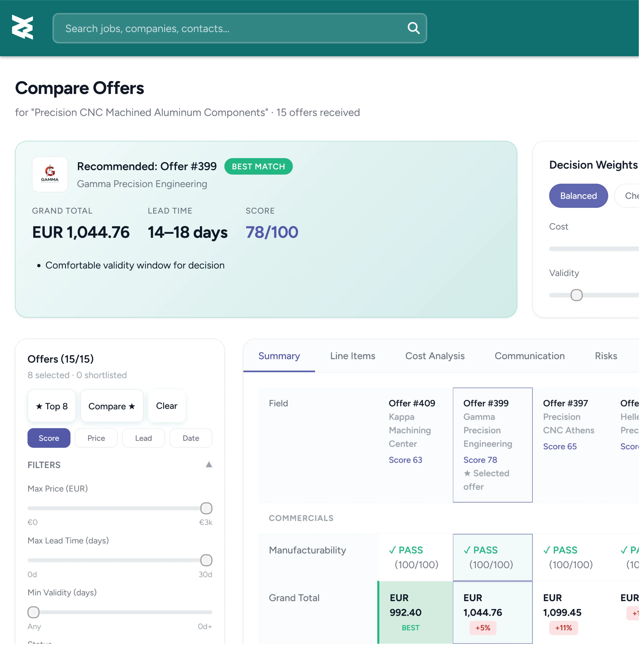
Task: Switch to the Cost Analysis tab
Action: point(435,356)
